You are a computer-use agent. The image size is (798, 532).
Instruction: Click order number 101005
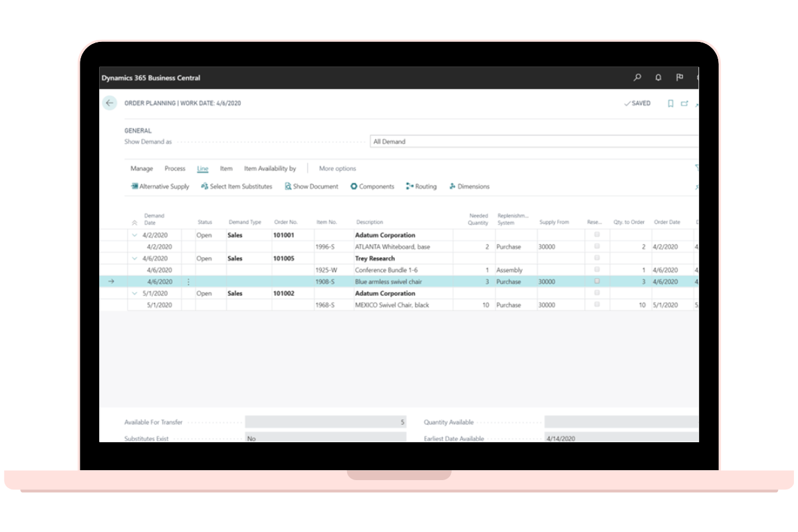[284, 259]
